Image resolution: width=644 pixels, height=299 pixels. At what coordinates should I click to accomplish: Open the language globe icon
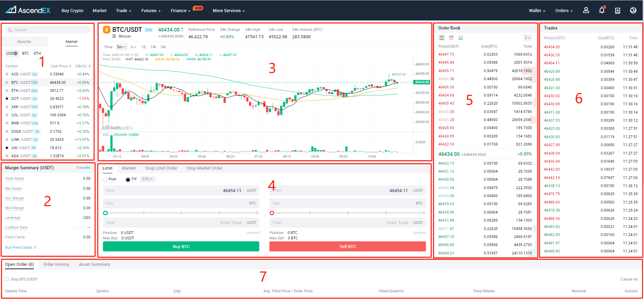[633, 10]
